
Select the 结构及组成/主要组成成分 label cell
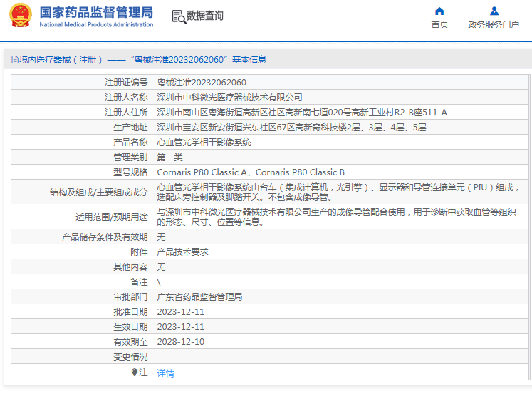coord(81,192)
